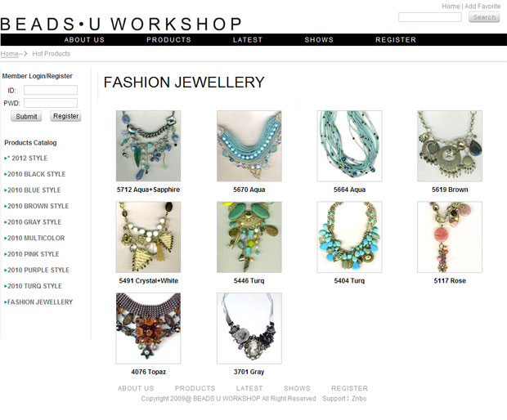Click the Register button beside Submit

(x=65, y=116)
